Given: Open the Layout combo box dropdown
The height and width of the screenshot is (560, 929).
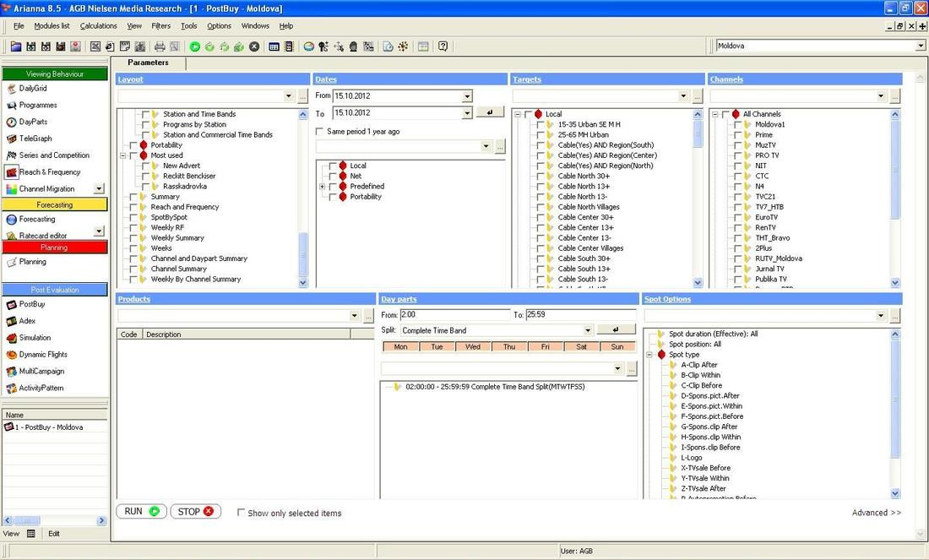Looking at the screenshot, I should pyautogui.click(x=289, y=96).
